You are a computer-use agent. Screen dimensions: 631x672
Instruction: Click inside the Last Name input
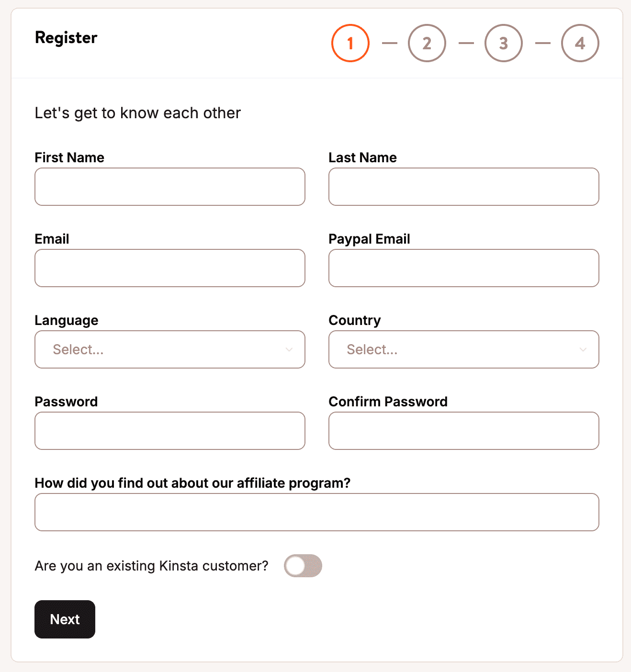coord(463,187)
